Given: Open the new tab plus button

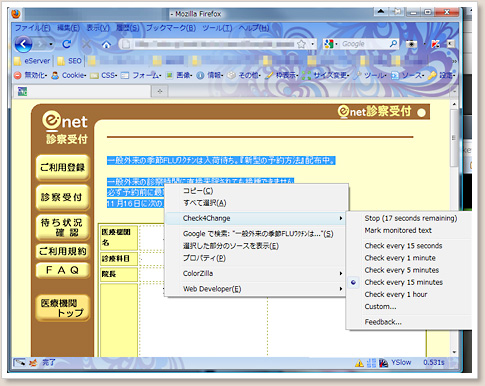Looking at the screenshot, I should tap(160, 91).
